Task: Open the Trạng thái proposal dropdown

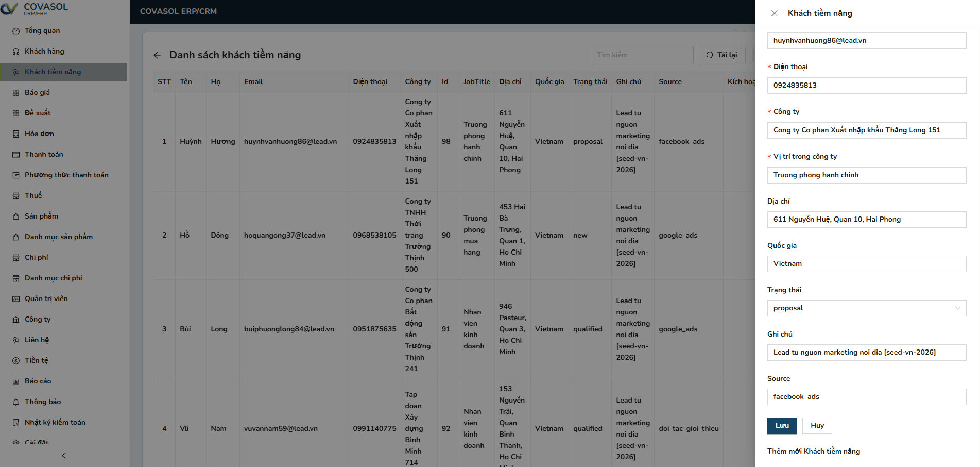Action: [866, 308]
